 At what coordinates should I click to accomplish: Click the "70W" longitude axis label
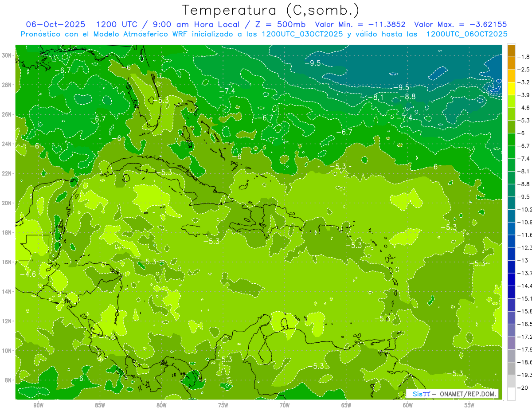coord(285,405)
